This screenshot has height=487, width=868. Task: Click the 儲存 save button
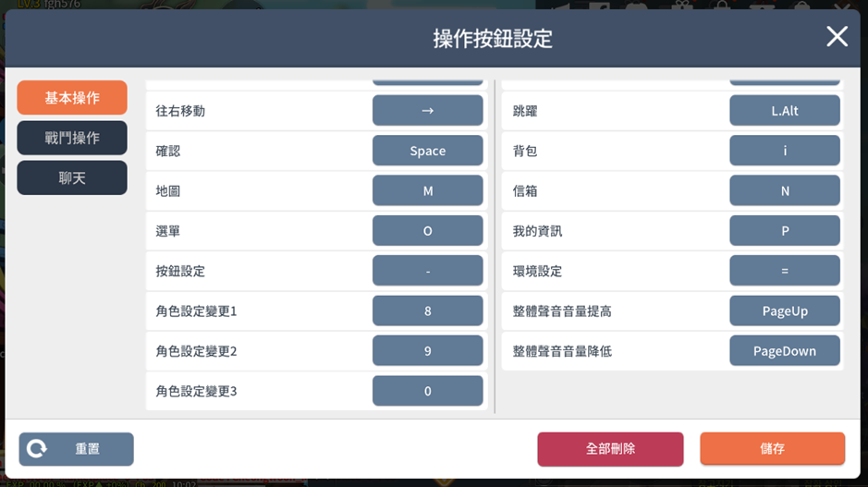pos(772,448)
